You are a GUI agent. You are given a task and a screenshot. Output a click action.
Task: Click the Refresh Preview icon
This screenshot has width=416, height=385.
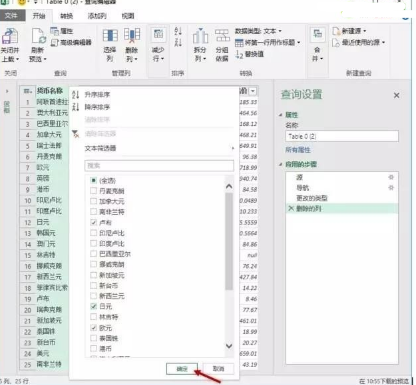(38, 36)
